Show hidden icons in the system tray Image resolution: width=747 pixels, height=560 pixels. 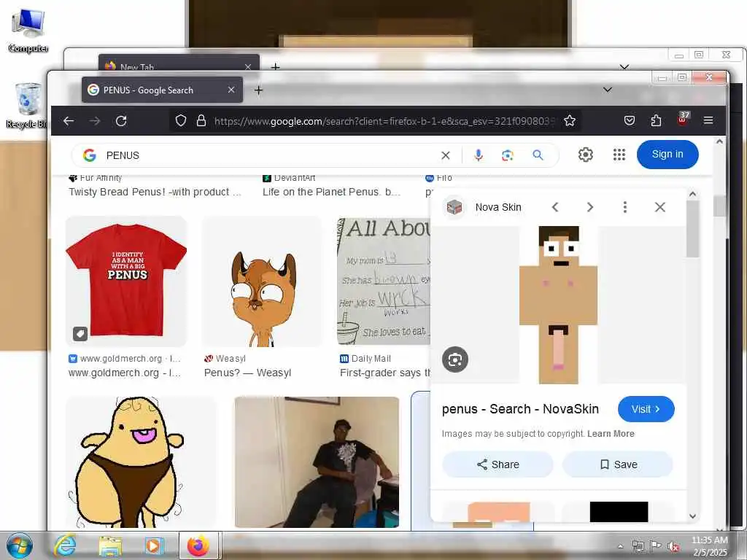pos(620,546)
